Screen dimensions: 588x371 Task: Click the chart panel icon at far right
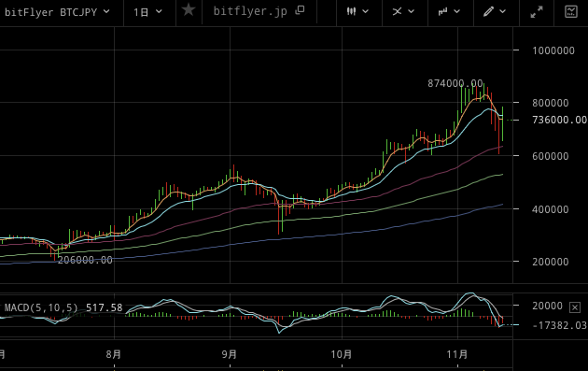(x=571, y=11)
